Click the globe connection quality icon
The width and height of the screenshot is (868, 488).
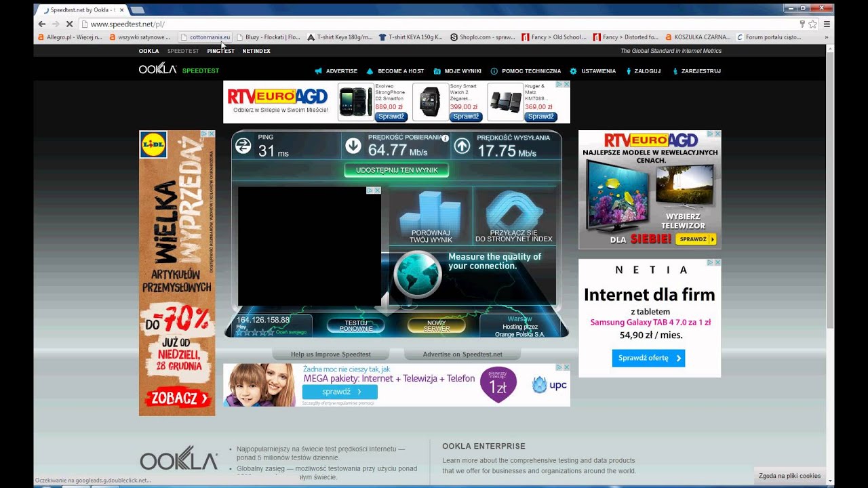(418, 274)
